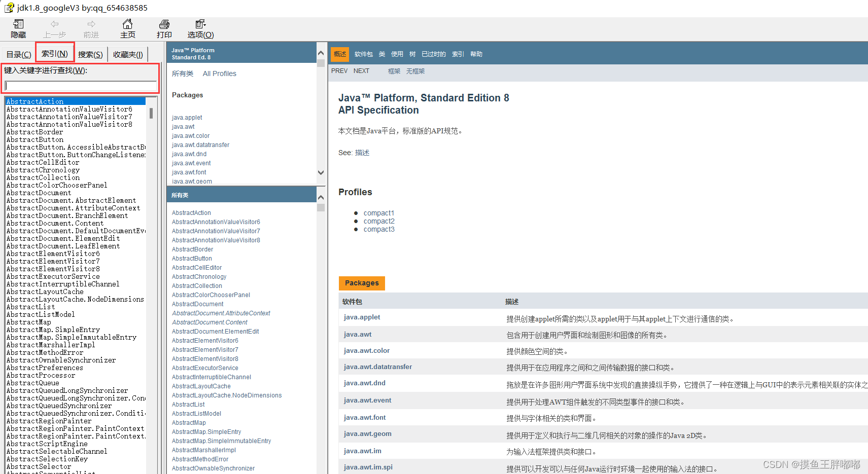Open java.awt.geom in the packages table
Viewport: 868px width, 474px height.
click(367, 434)
